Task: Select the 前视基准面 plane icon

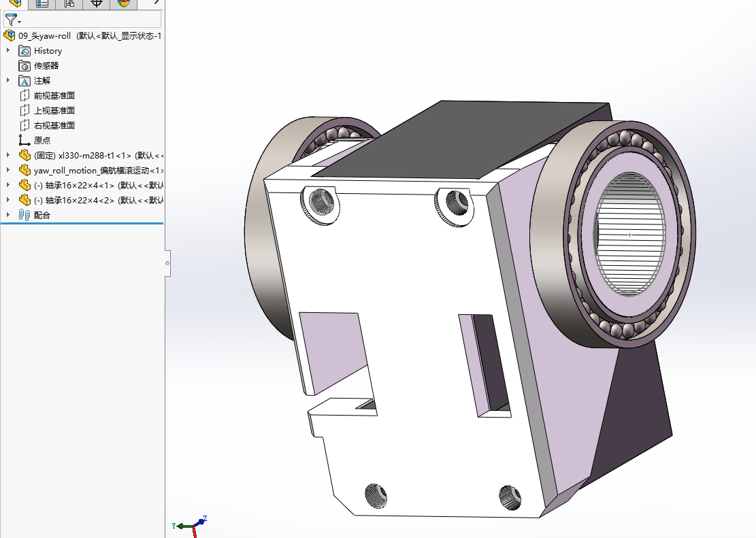Action: click(24, 95)
